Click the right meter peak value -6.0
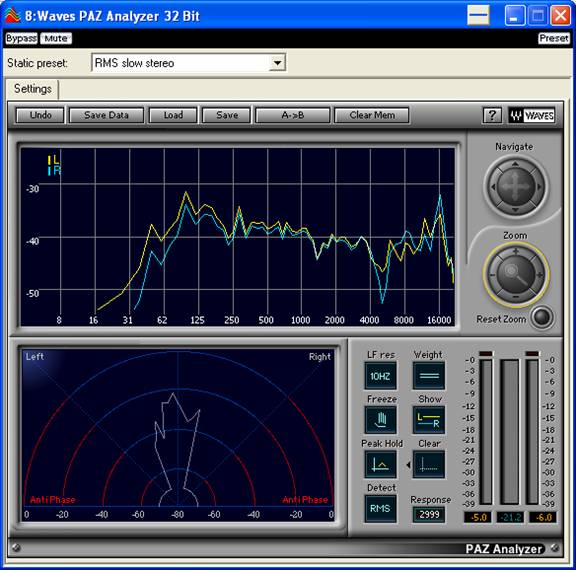This screenshot has width=576, height=570. (543, 517)
